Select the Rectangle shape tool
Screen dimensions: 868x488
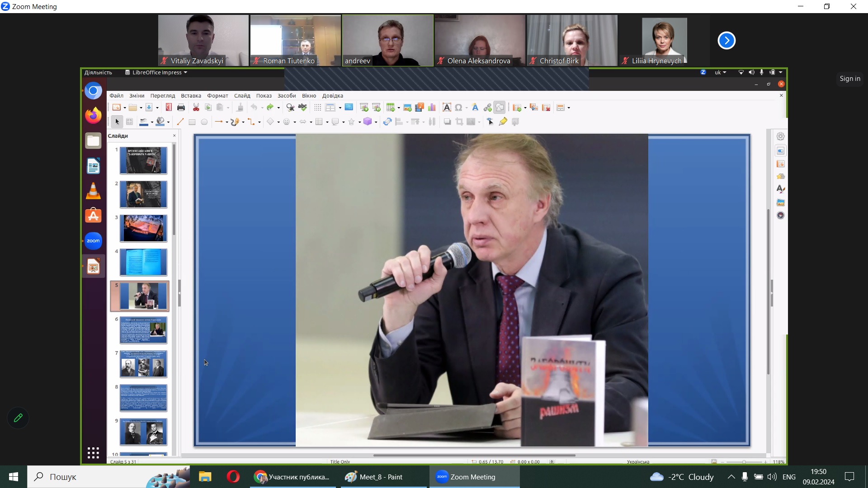pyautogui.click(x=192, y=122)
